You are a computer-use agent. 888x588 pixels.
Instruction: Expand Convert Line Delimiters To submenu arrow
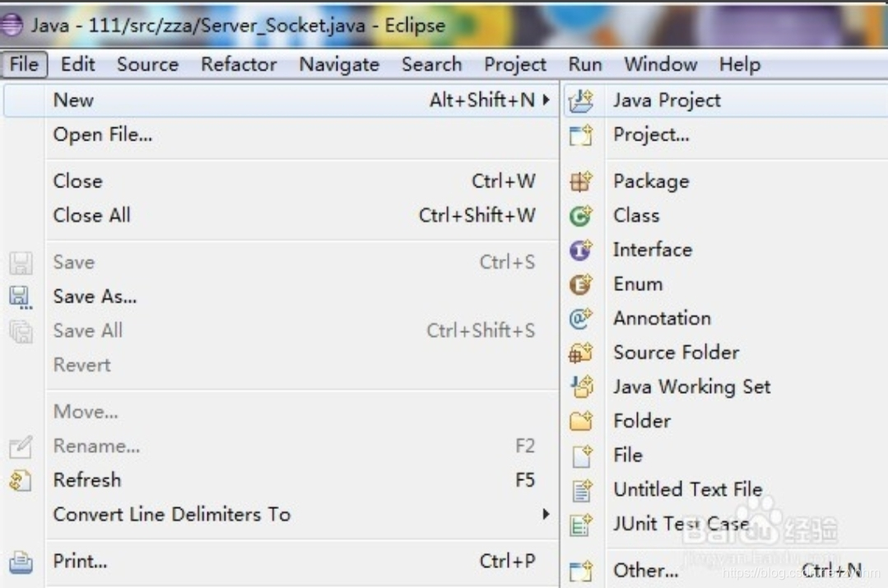[546, 514]
